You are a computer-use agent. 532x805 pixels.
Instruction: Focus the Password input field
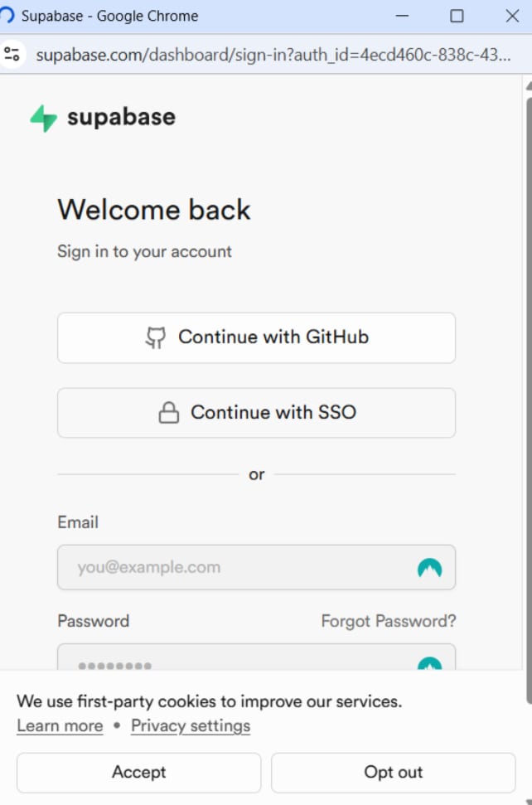240,660
